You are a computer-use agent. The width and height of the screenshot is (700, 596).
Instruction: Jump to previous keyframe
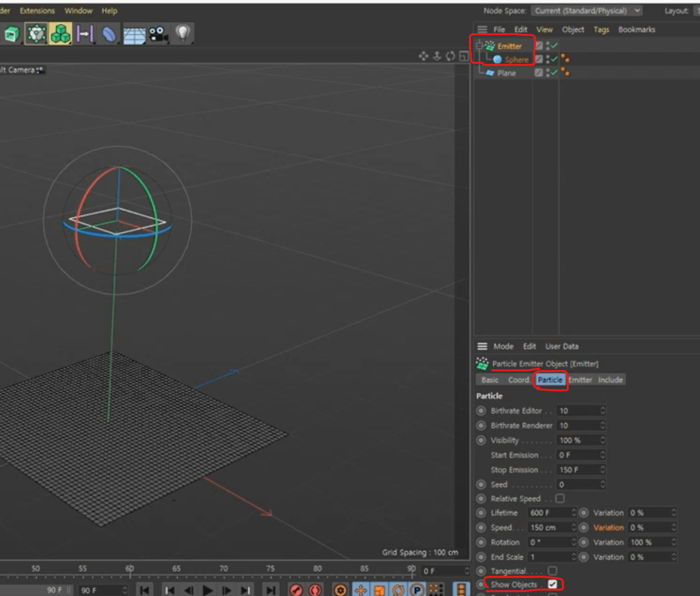pyautogui.click(x=170, y=590)
